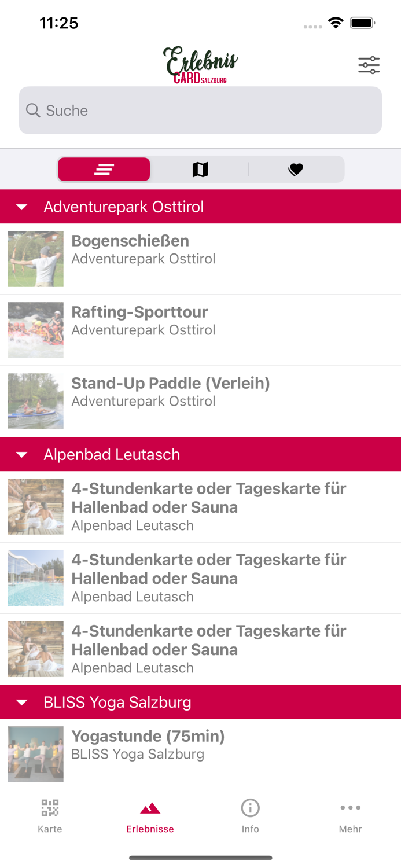This screenshot has width=401, height=868.
Task: Switch to the Karte tab
Action: point(50,815)
